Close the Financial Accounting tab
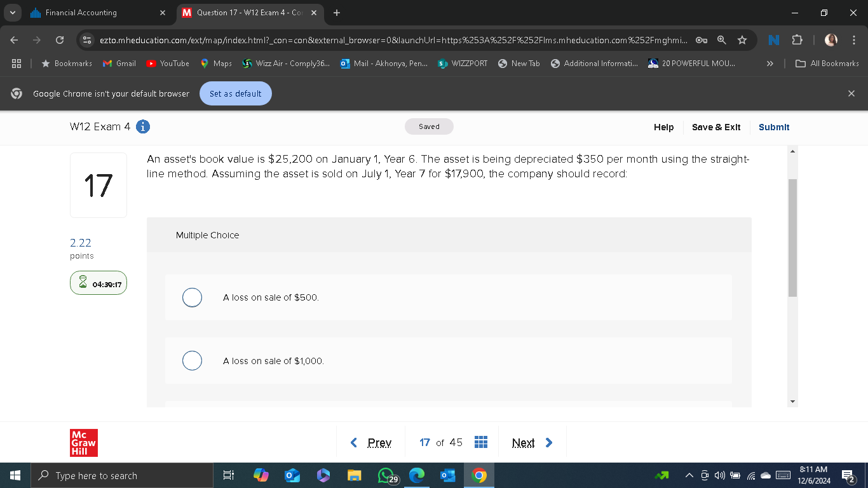 pos(162,13)
